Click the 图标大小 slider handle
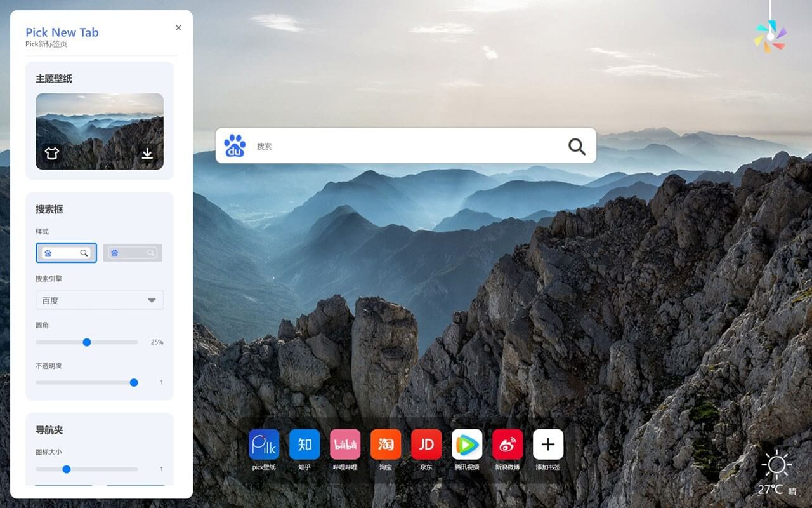This screenshot has height=508, width=812. tap(67, 469)
